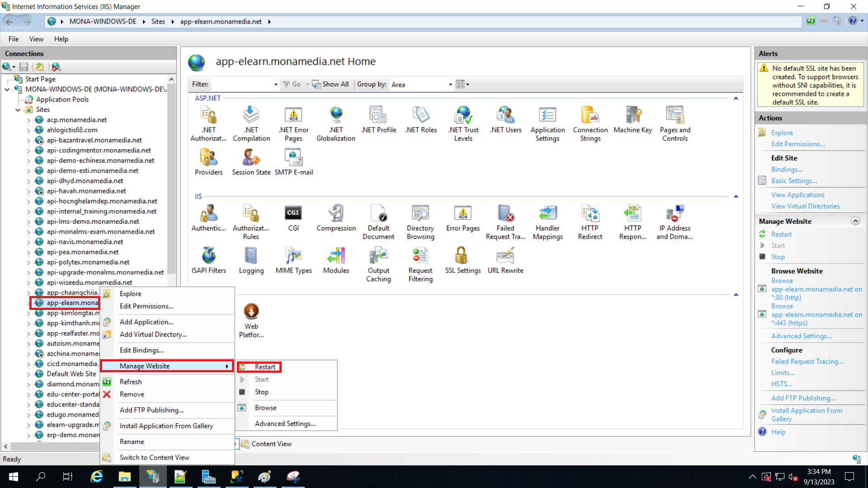Open the view mode dropdown button
The width and height of the screenshot is (868, 488).
(462, 84)
